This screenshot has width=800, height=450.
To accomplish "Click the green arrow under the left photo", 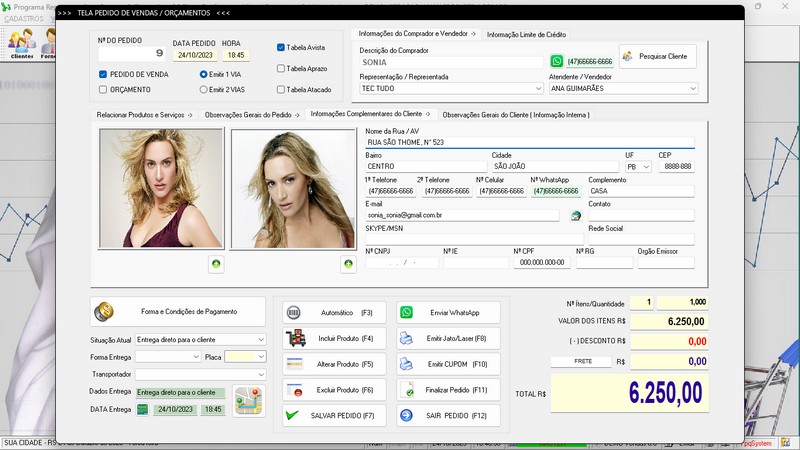I will point(216,264).
